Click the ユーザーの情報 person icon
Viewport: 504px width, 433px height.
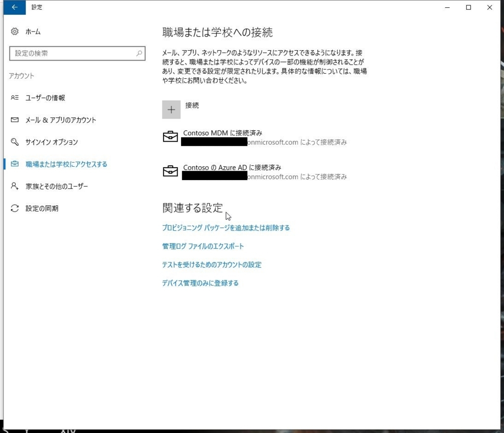(x=14, y=97)
